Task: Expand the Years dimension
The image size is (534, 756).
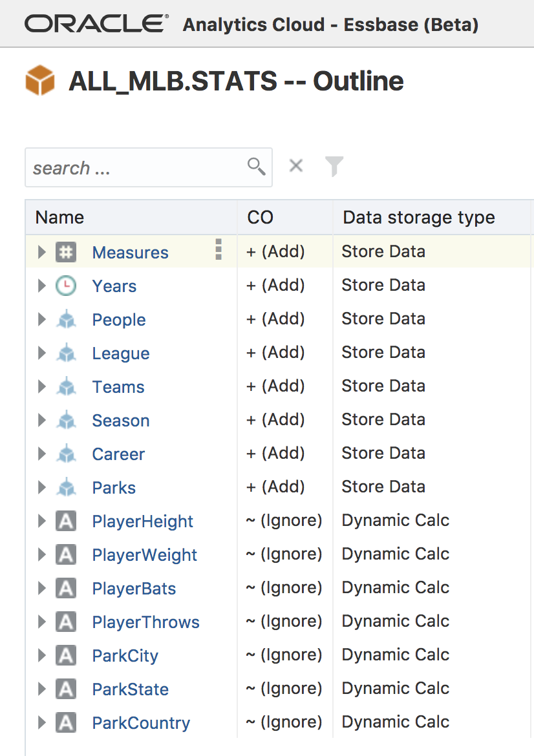Action: [x=42, y=286]
